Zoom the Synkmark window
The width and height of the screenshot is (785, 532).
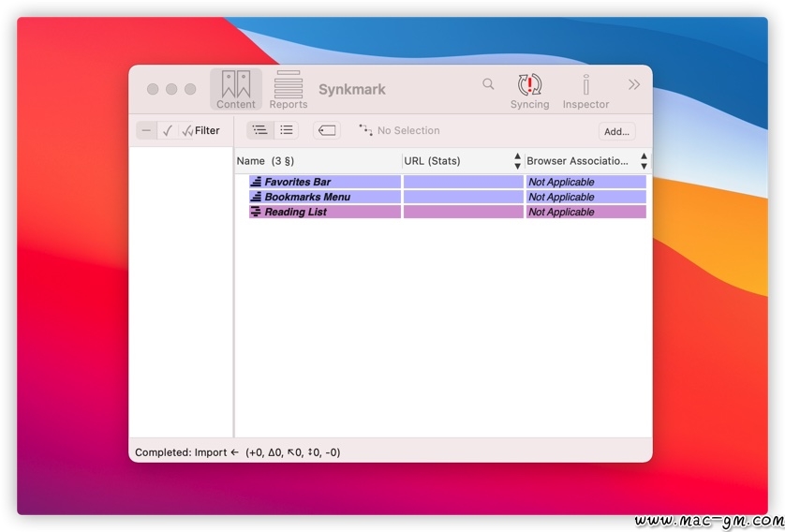click(190, 89)
